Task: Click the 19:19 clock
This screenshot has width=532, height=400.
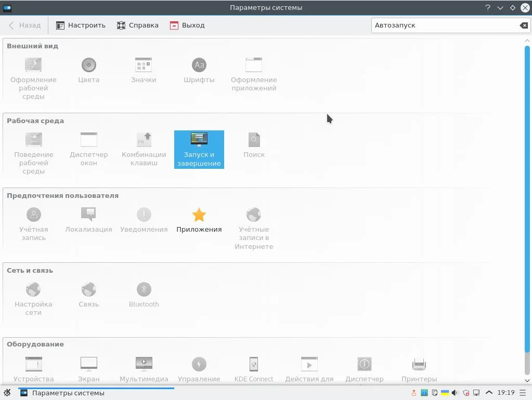Action: click(506, 393)
